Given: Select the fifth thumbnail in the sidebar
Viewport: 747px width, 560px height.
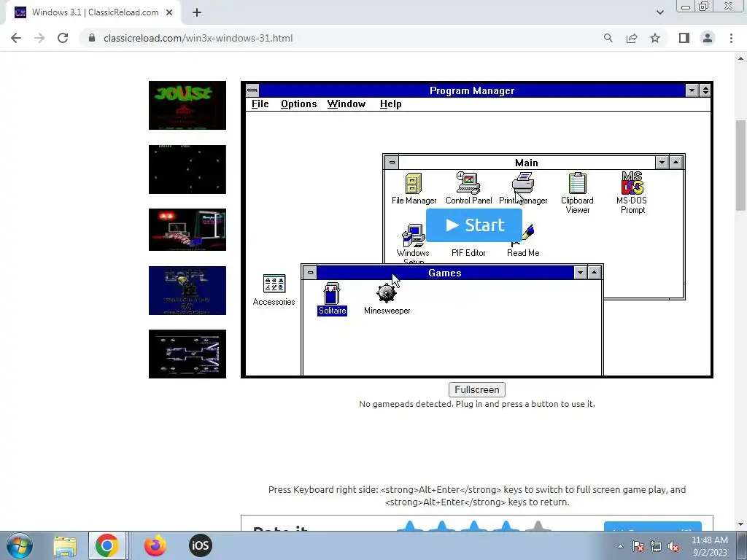Looking at the screenshot, I should 187,354.
